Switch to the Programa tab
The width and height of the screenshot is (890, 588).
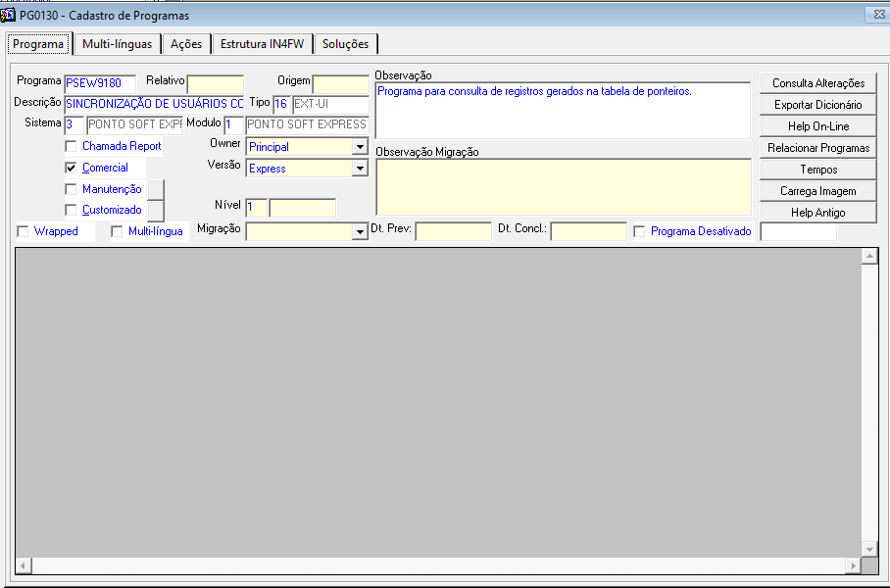[38, 44]
